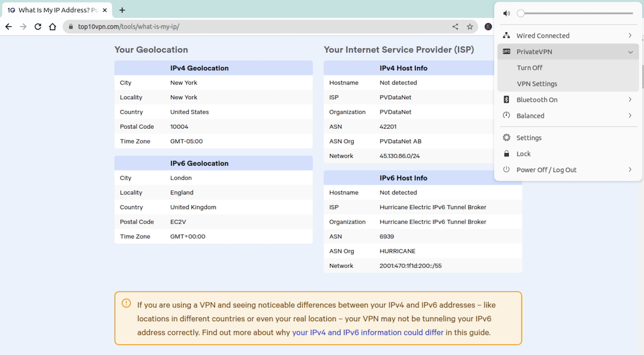
Task: Reload the page with the refresh button
Action: point(38,26)
